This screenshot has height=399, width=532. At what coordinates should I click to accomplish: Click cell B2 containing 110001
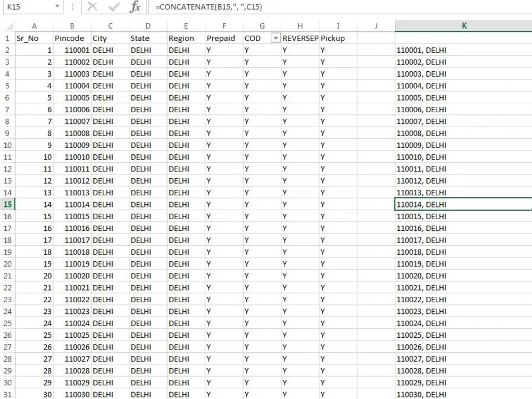(x=72, y=50)
